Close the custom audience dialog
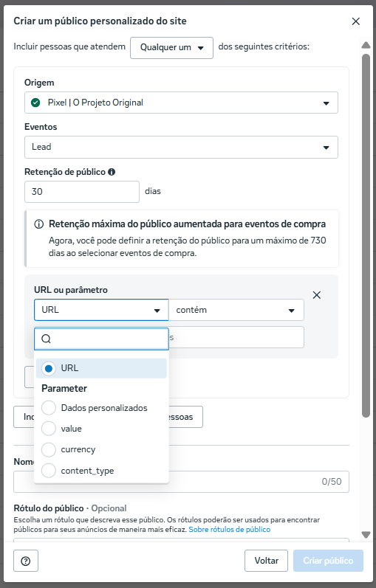Screen dimensions: 376x588 [356, 21]
